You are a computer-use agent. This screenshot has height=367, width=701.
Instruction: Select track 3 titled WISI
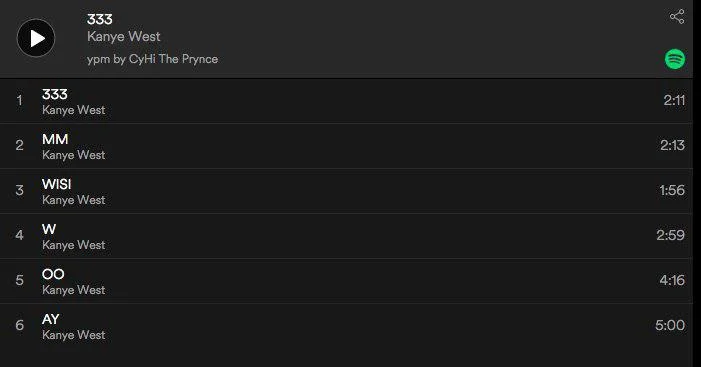tap(346, 191)
